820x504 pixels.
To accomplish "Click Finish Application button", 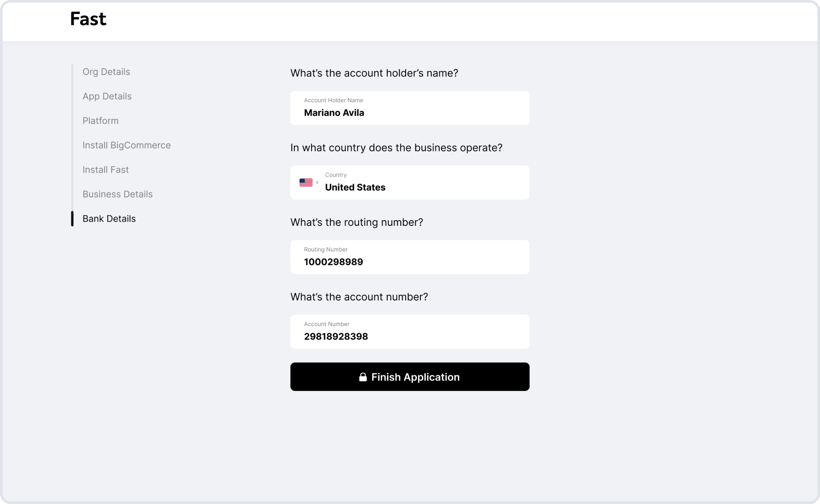I will point(410,376).
